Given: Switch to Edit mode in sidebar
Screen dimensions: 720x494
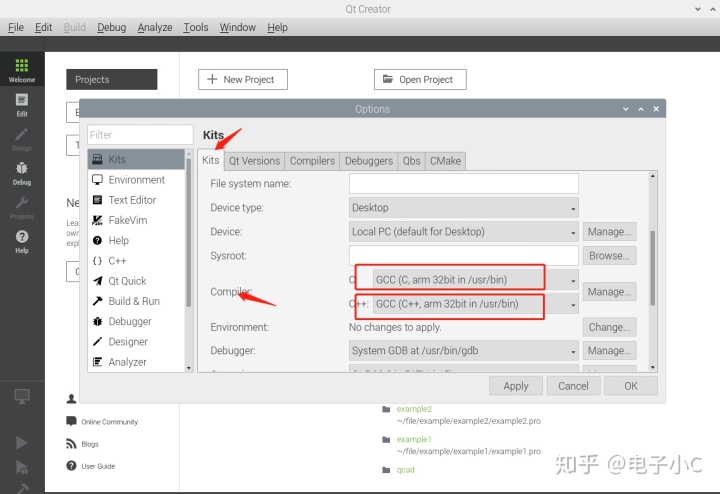Looking at the screenshot, I should tap(22, 105).
